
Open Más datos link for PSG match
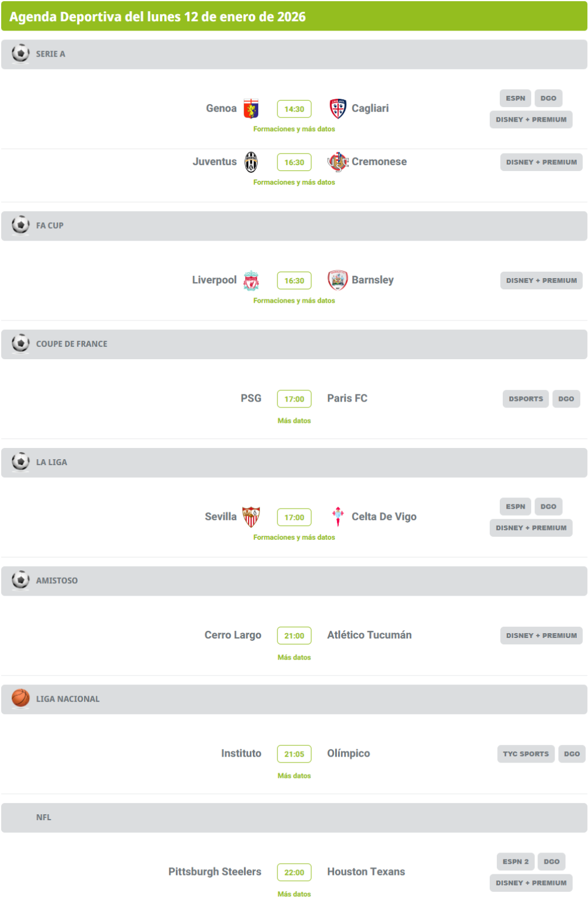point(294,421)
